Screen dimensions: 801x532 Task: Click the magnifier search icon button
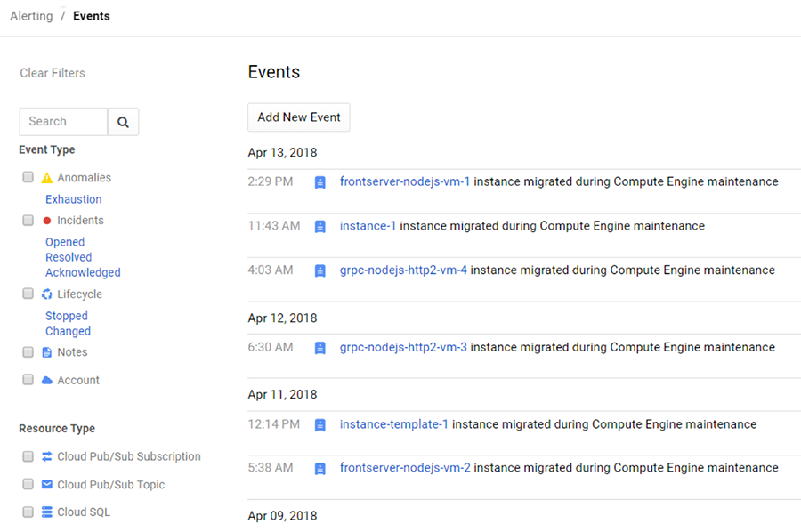point(123,122)
